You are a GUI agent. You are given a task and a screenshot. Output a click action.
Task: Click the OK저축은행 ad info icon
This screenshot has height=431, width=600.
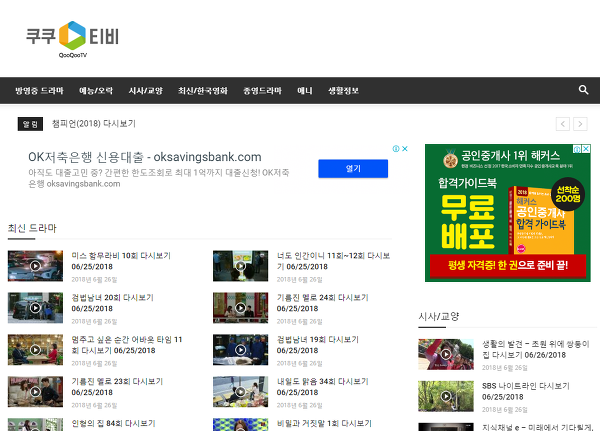(396, 149)
